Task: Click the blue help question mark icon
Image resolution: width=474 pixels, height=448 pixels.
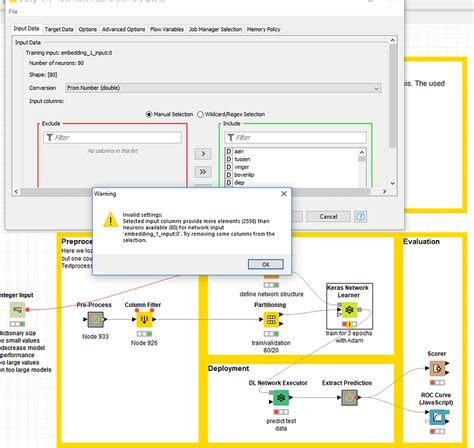Action: pyautogui.click(x=360, y=217)
